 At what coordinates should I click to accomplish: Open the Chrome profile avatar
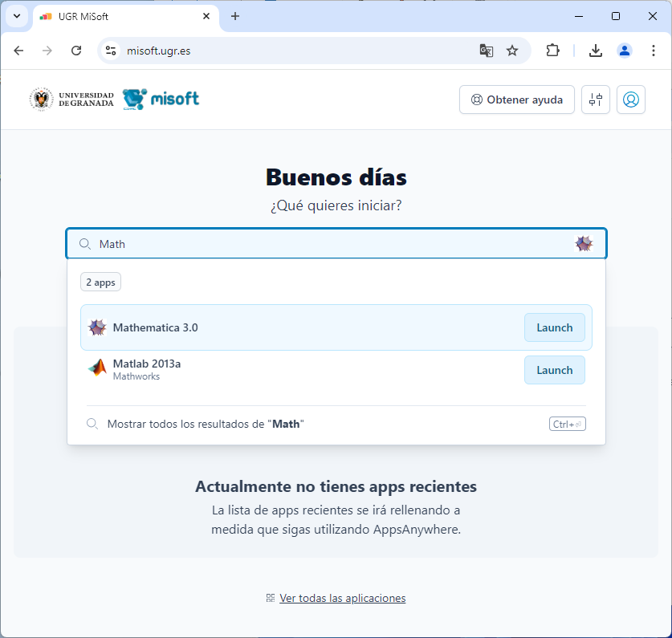625,51
